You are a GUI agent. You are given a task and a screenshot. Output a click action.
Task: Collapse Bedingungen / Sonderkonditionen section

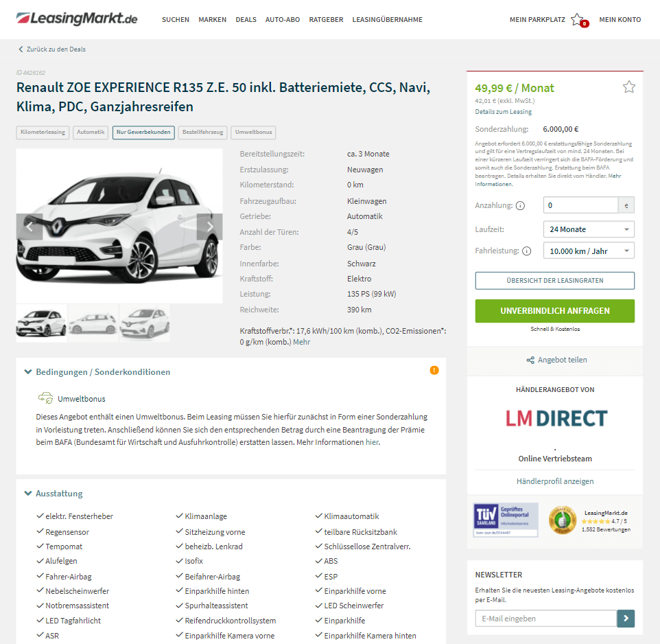[x=97, y=372]
